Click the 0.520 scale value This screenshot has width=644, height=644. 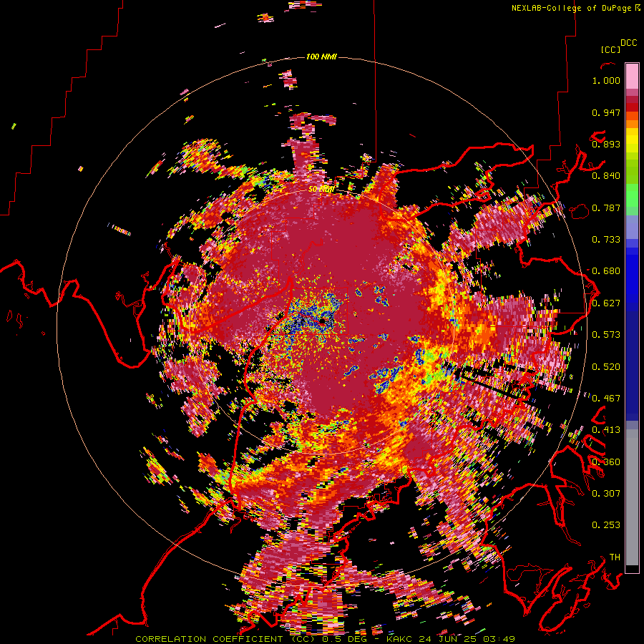[606, 366]
